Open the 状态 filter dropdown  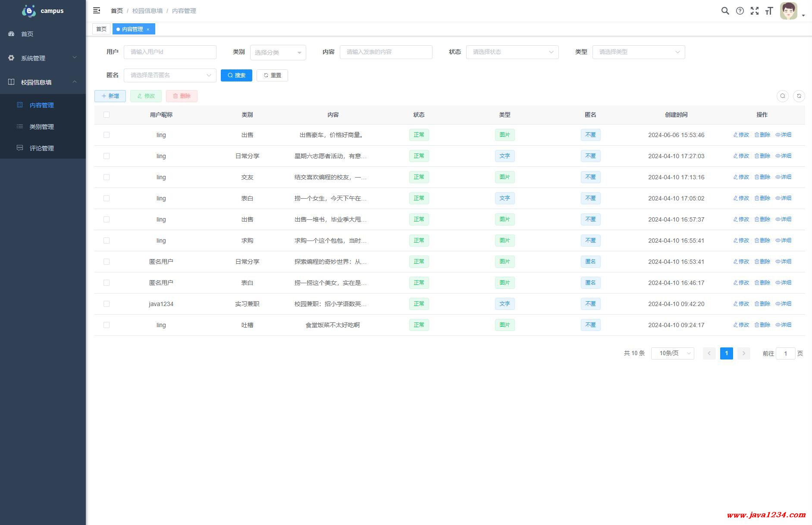click(512, 52)
